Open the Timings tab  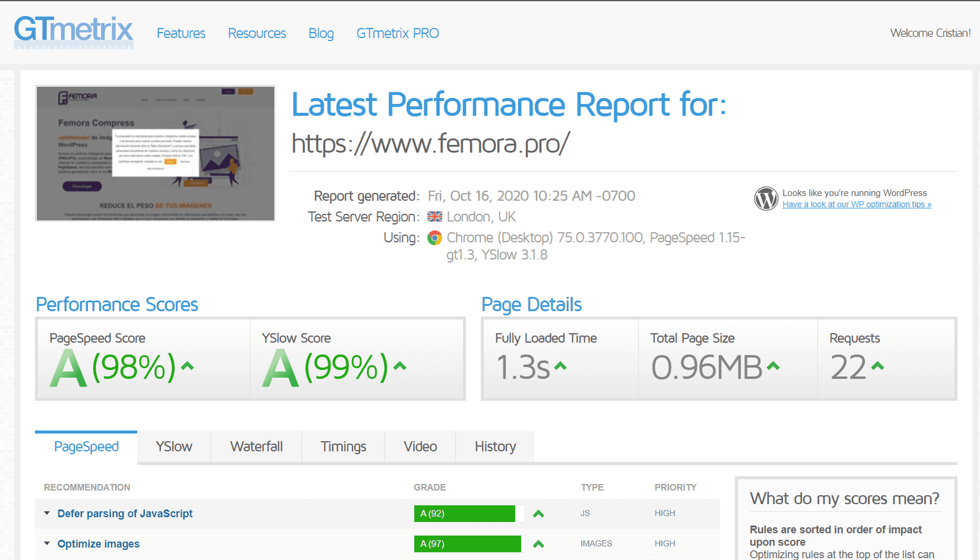(x=344, y=447)
